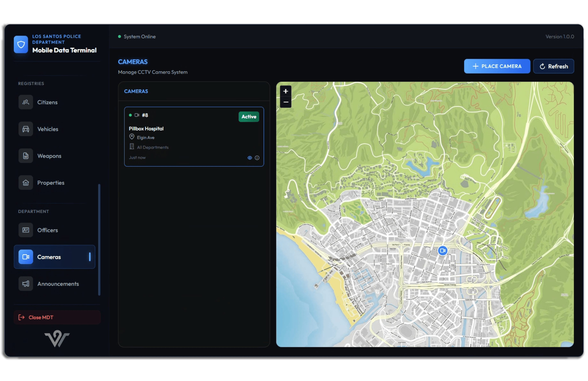Select the Cameras menu label
The height and width of the screenshot is (381, 588).
(x=49, y=257)
